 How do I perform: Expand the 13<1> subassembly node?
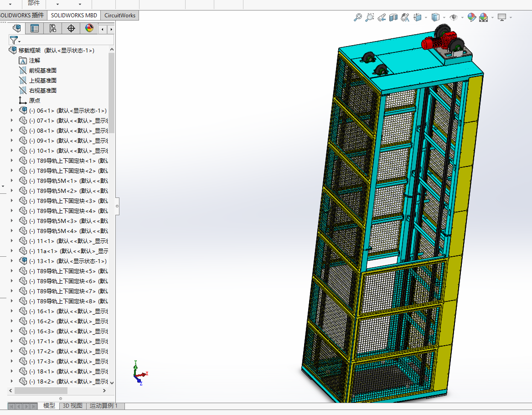coord(12,261)
